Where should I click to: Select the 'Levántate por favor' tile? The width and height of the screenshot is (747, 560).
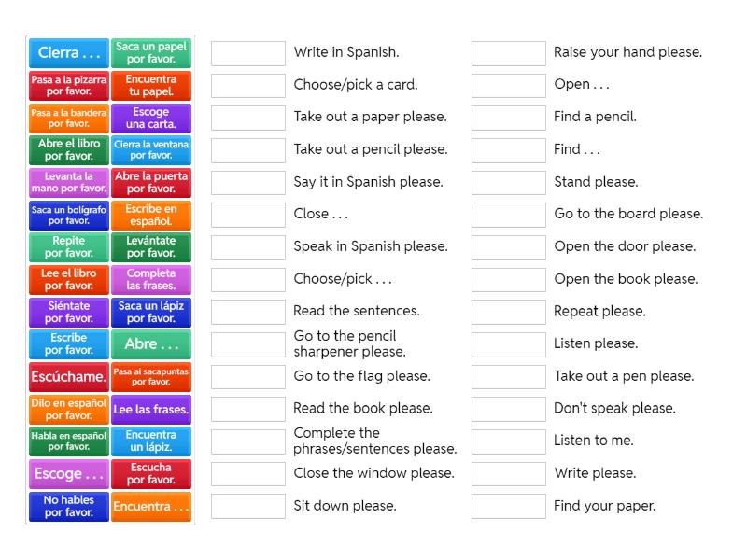coord(150,247)
